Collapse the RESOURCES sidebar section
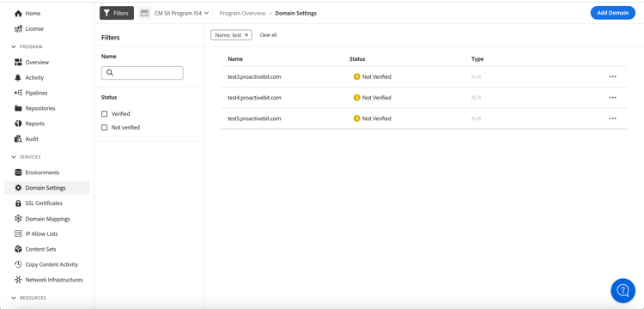Screen dimensions: 644x309 tap(14, 298)
